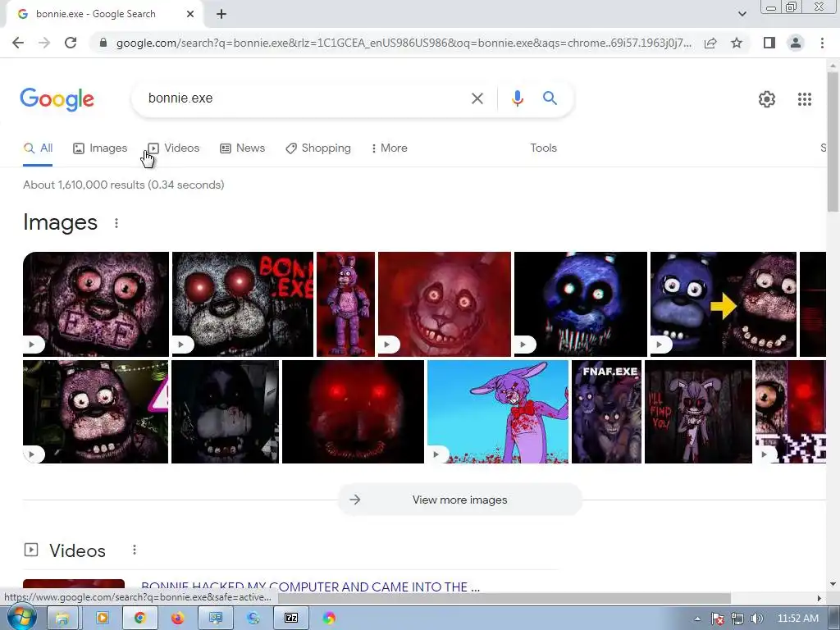Viewport: 840px width, 630px height.
Task: Launch Firefox from the taskbar
Action: point(177,619)
